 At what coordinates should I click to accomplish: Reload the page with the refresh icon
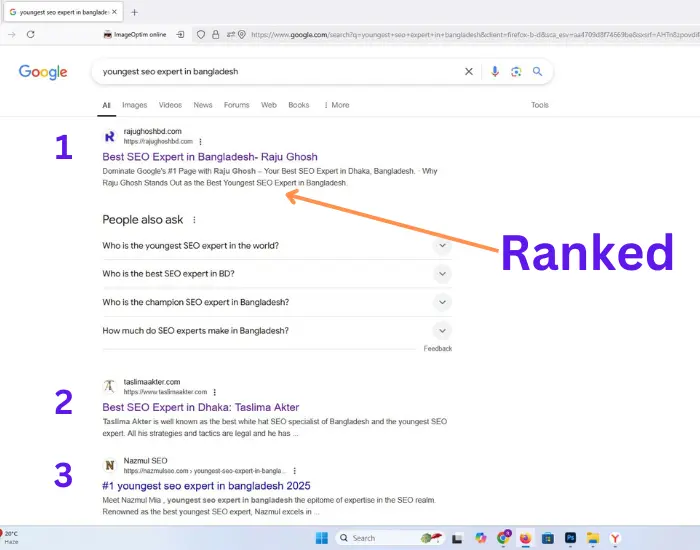(x=30, y=34)
